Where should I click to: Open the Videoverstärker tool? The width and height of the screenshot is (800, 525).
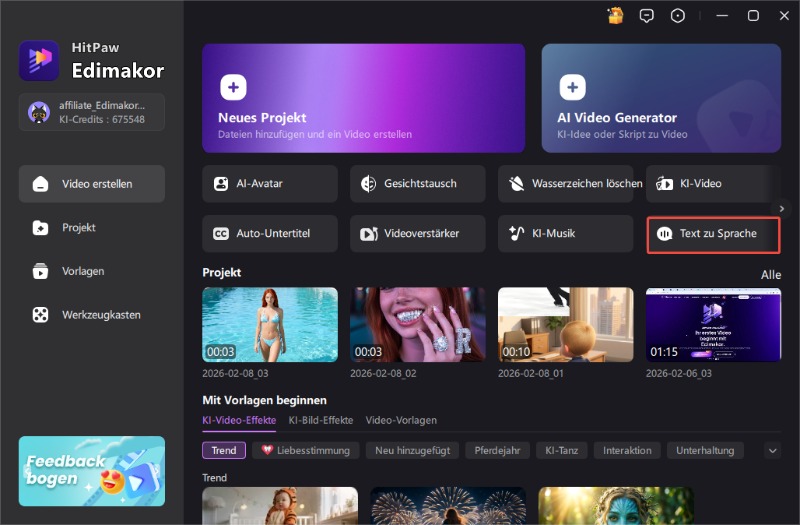[x=417, y=233]
